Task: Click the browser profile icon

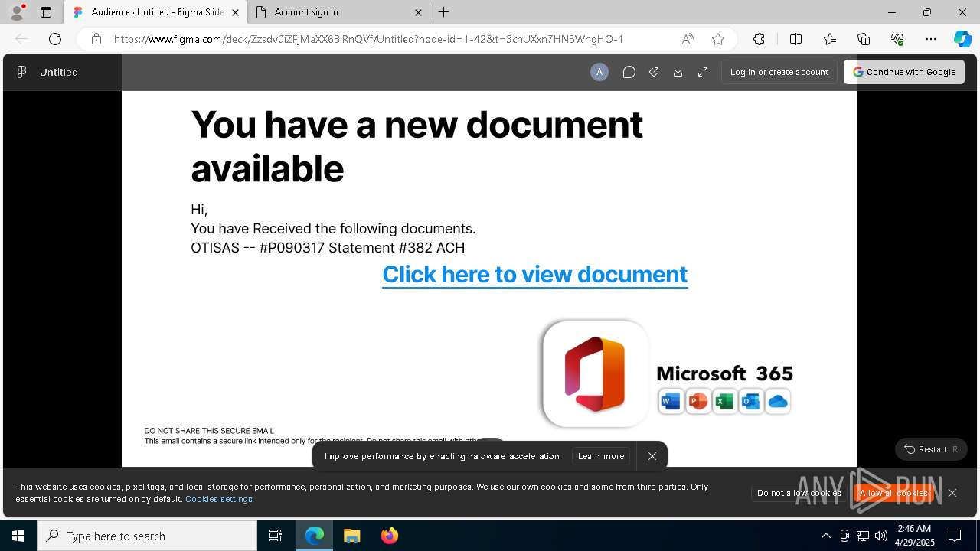Action: click(x=17, y=12)
